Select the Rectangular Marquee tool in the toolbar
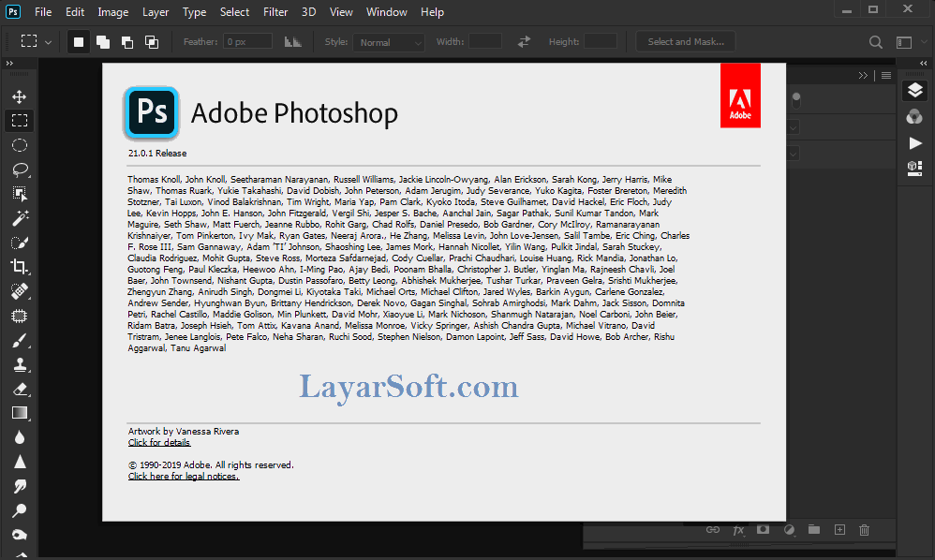935x560 pixels. [19, 121]
